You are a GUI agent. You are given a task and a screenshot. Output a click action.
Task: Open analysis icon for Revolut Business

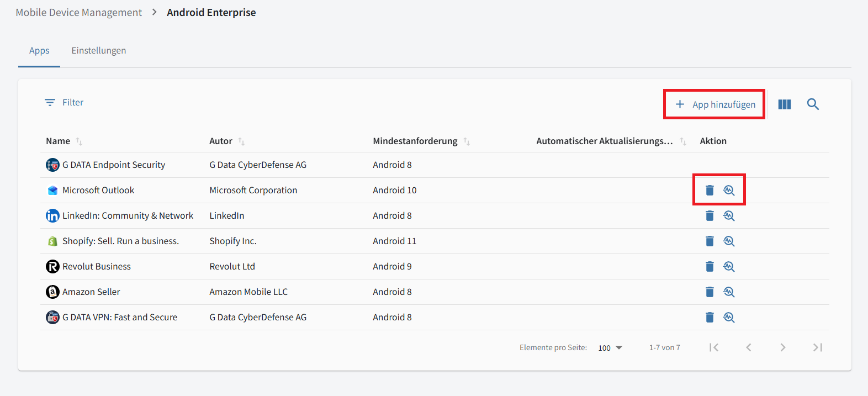729,267
